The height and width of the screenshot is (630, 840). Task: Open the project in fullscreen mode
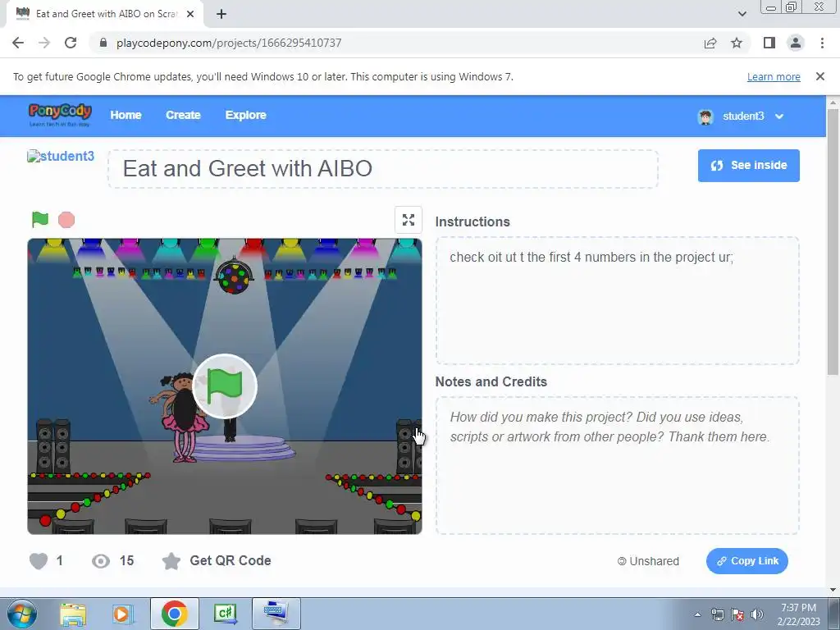pyautogui.click(x=409, y=220)
